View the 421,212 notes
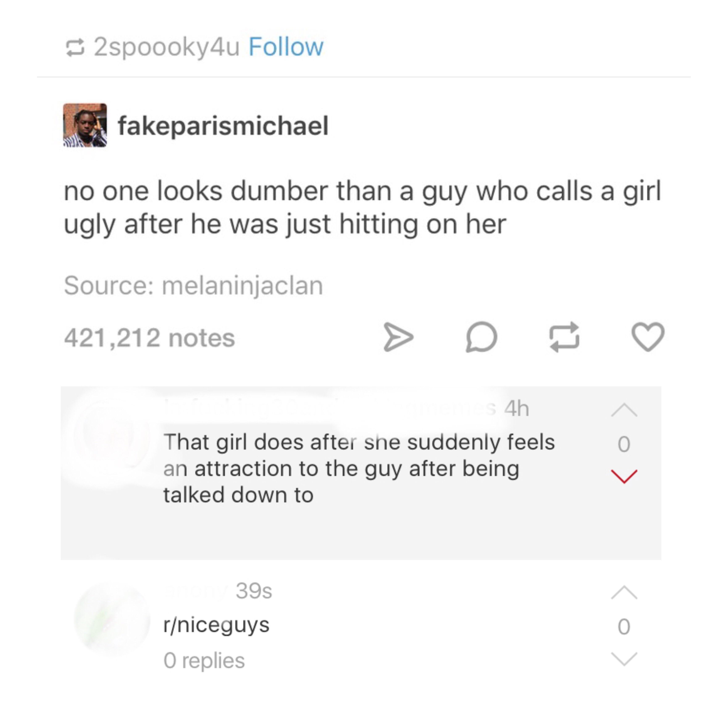The height and width of the screenshot is (728, 728). pyautogui.click(x=150, y=338)
